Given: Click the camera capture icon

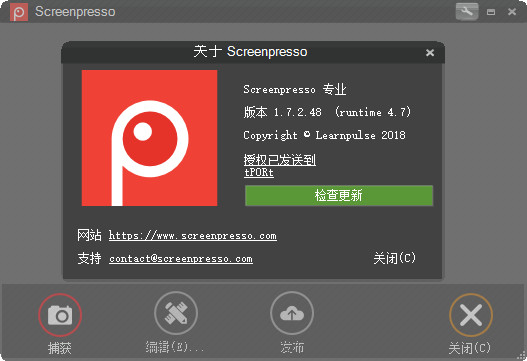Looking at the screenshot, I should 60,315.
